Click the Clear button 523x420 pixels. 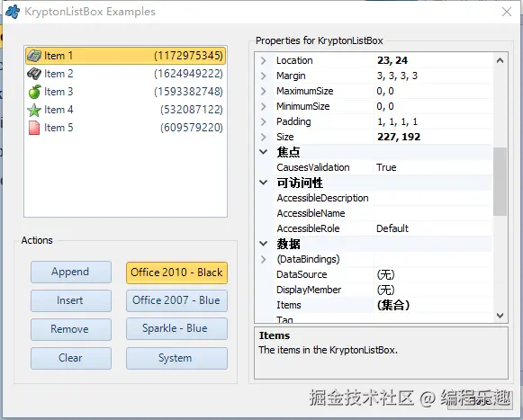pos(71,358)
